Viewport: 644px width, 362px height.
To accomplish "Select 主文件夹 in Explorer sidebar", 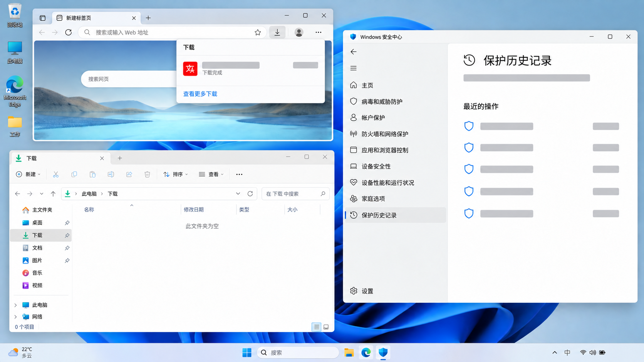I will (41, 210).
